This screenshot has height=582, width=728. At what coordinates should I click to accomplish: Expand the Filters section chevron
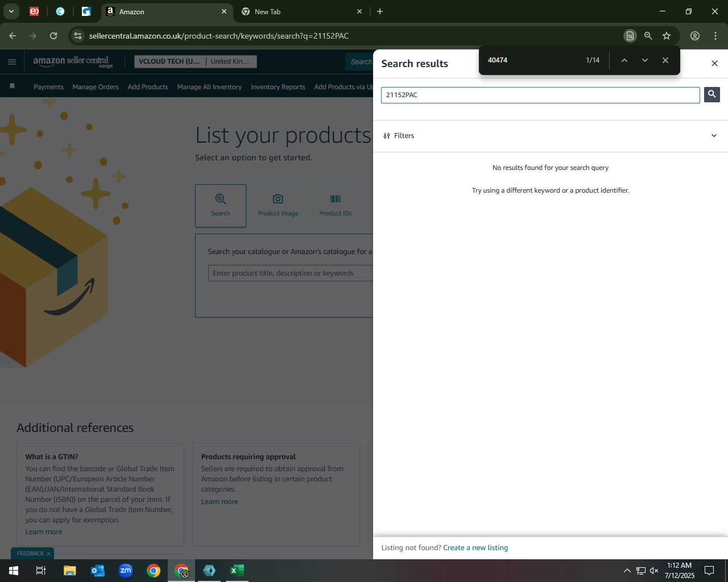coord(714,136)
